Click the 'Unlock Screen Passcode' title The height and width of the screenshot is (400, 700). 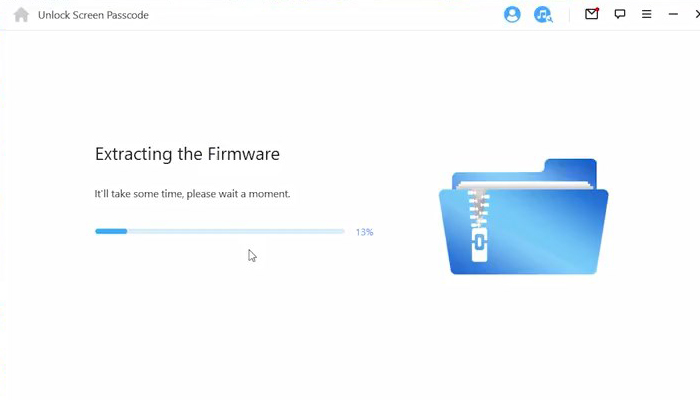tap(93, 15)
